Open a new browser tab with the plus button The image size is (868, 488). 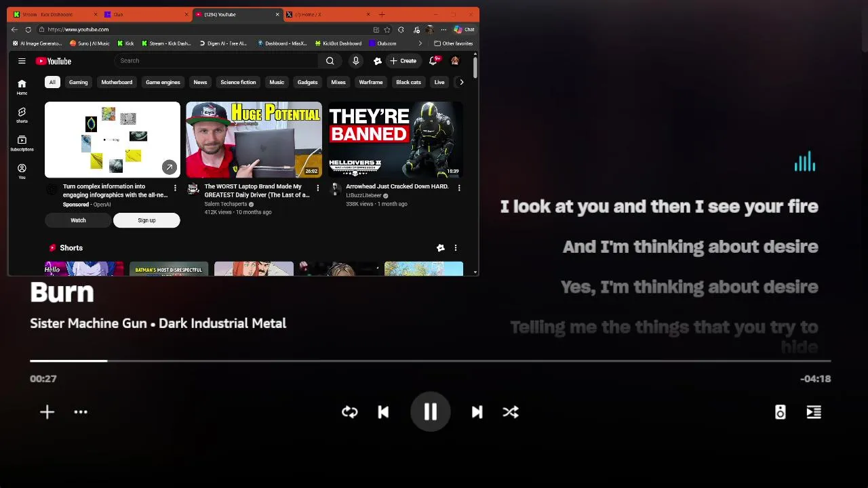[382, 14]
